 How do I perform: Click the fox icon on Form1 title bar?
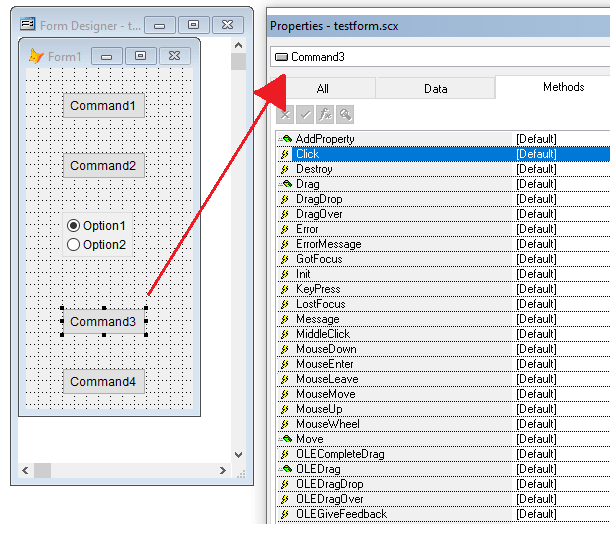click(x=36, y=56)
